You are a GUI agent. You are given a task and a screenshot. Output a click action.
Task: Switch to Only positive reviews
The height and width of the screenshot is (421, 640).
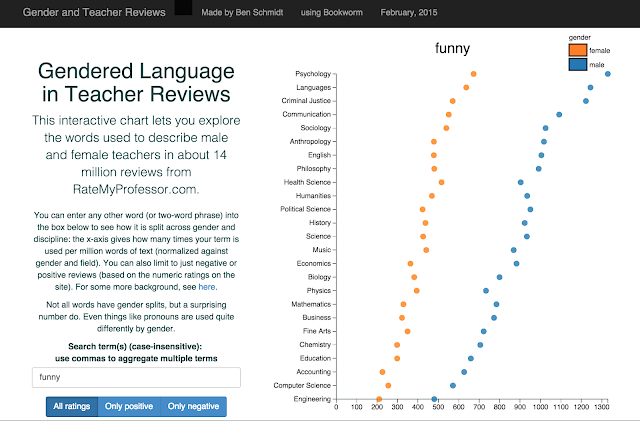pyautogui.click(x=129, y=406)
